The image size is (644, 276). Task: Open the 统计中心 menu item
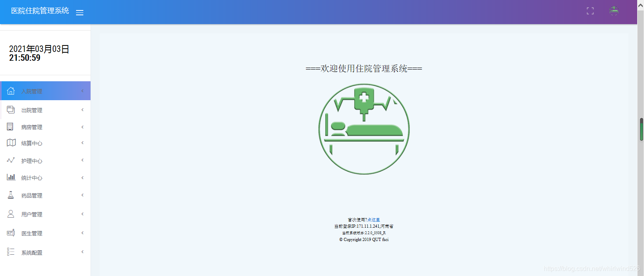tap(45, 178)
